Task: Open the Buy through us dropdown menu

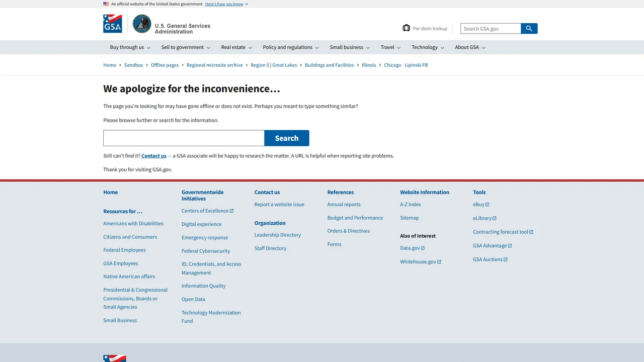Action: tap(130, 47)
